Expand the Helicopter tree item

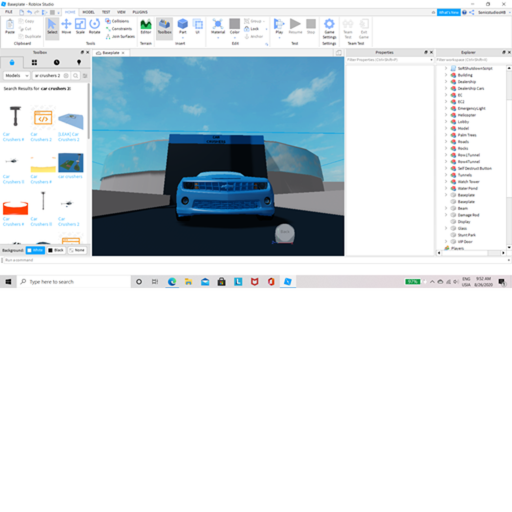446,115
